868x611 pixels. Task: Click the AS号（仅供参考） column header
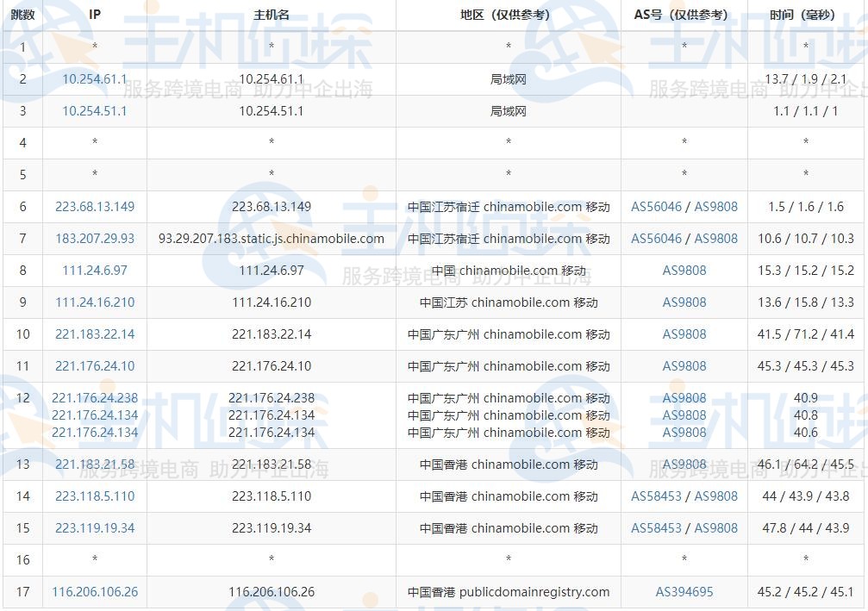click(684, 15)
